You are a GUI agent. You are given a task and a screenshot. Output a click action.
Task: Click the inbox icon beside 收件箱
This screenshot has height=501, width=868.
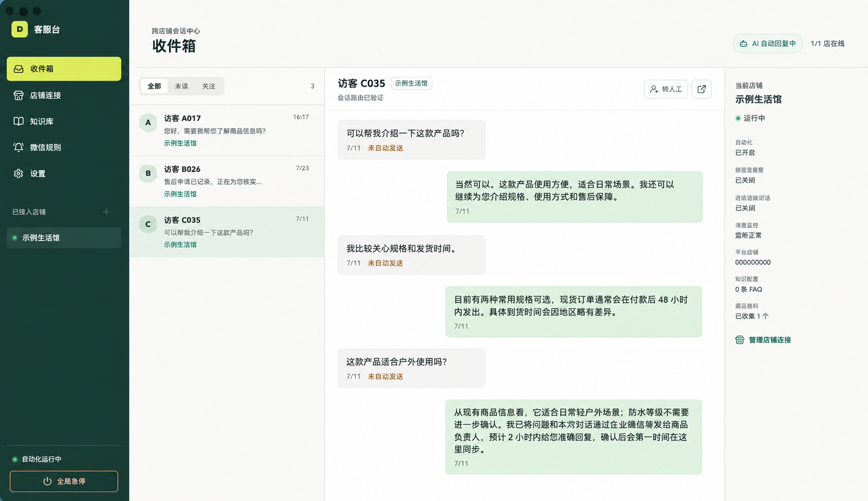coord(18,69)
